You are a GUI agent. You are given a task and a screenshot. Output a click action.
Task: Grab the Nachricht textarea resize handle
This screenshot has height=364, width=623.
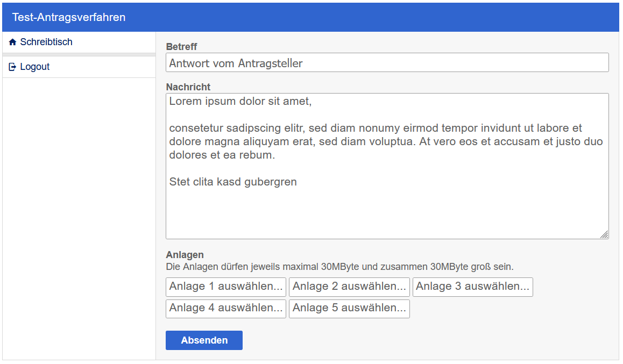(x=604, y=234)
